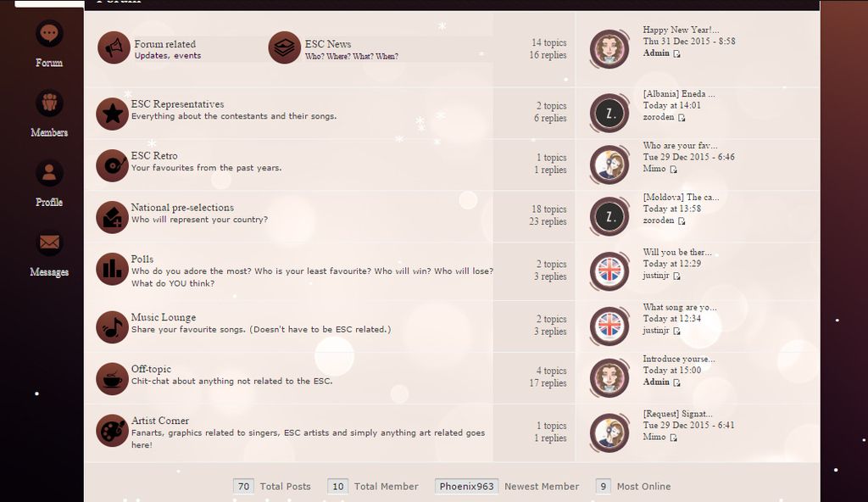Image resolution: width=868 pixels, height=502 pixels.
Task: Click the '10' Total Member value
Action: pyautogui.click(x=337, y=486)
